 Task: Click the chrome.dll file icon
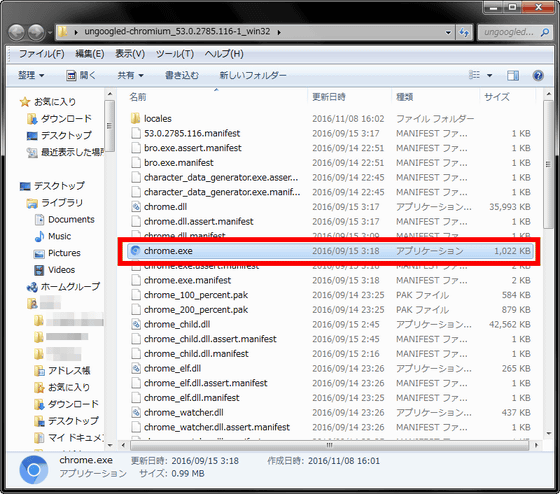point(136,207)
